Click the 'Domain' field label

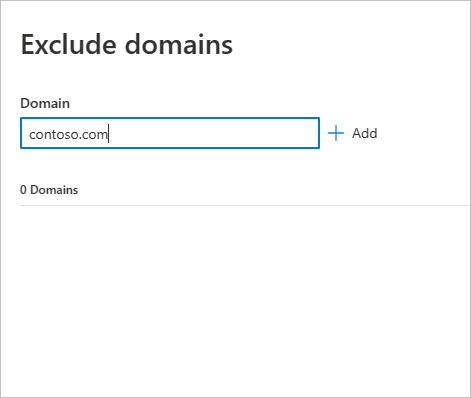[45, 103]
